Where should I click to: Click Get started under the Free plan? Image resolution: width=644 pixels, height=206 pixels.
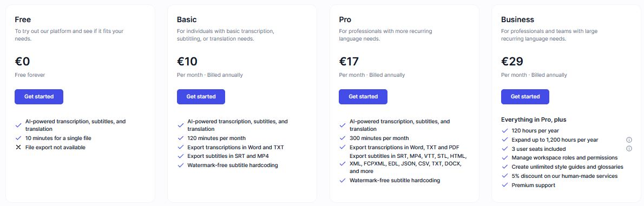coord(39,97)
